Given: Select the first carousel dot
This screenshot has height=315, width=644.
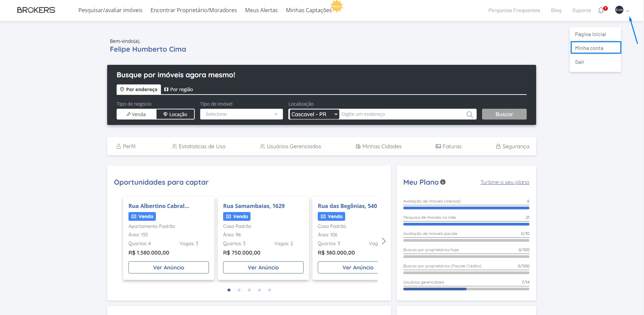Looking at the screenshot, I should click(229, 290).
